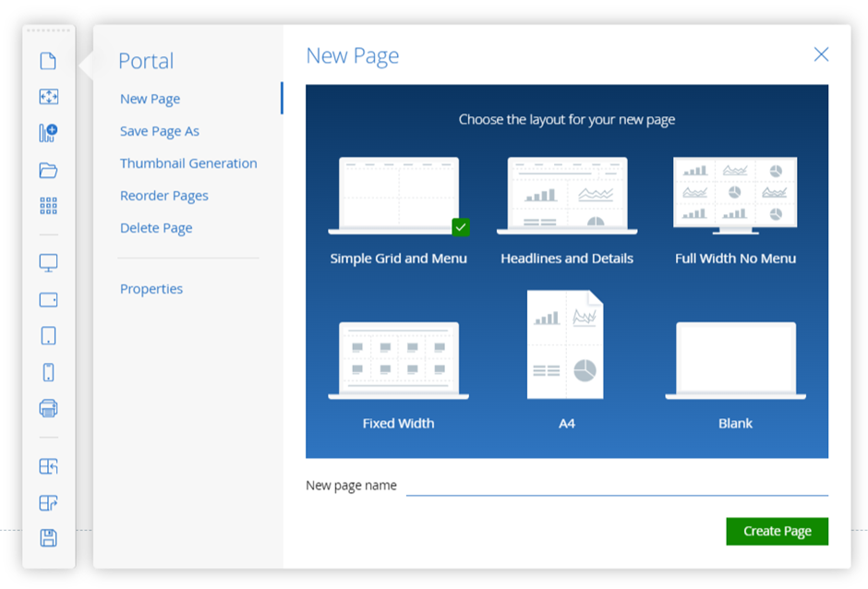Save using the floppy disk icon
The height and width of the screenshot is (589, 868).
pos(50,537)
